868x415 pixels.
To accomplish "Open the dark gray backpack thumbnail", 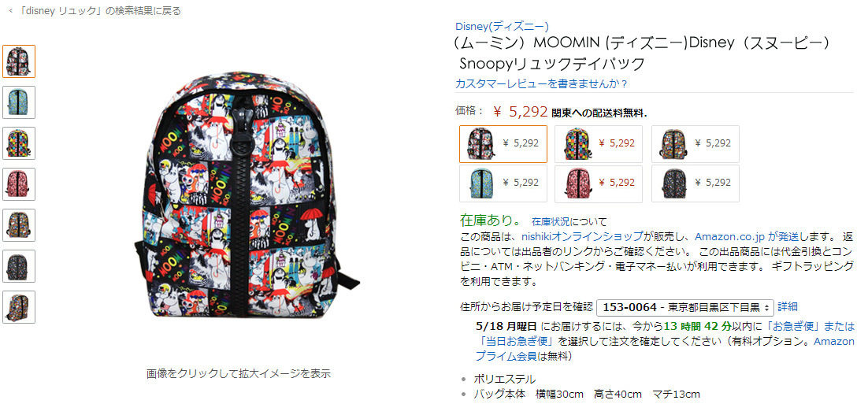I will pos(19,266).
